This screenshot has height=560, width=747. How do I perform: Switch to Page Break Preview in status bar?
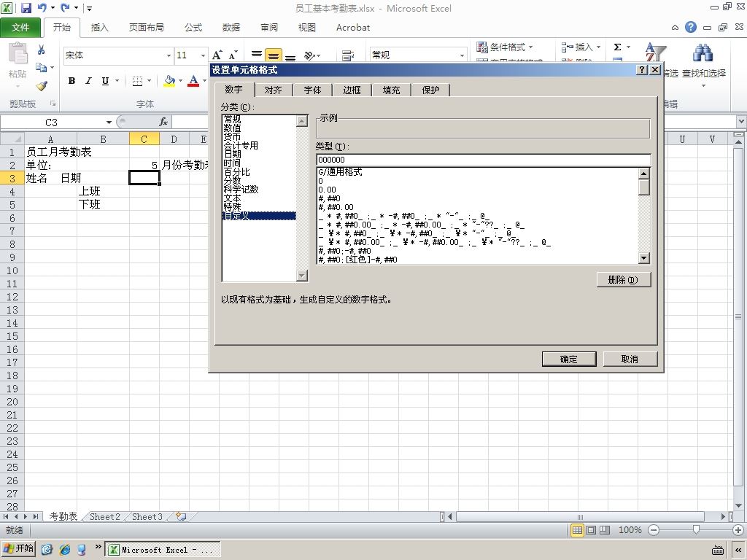pyautogui.click(x=605, y=530)
